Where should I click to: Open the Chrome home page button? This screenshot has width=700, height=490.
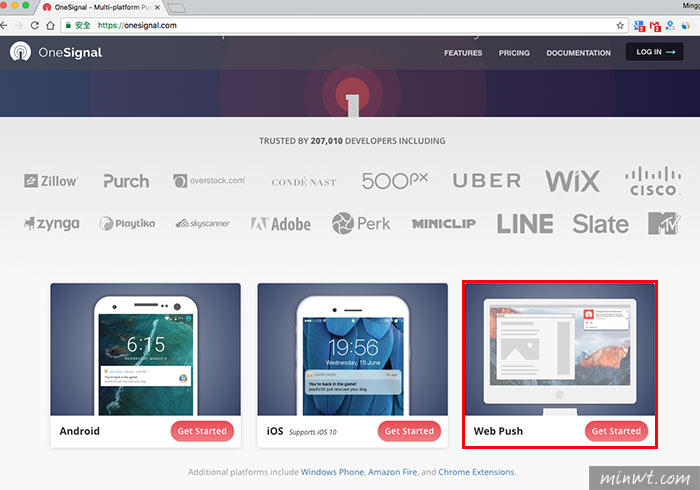tap(50, 25)
